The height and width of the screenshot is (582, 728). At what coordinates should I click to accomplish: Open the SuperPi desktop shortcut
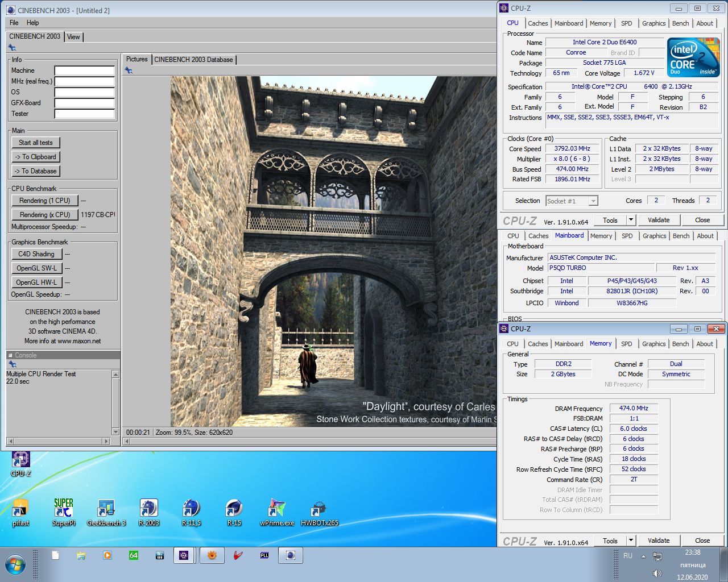[63, 512]
